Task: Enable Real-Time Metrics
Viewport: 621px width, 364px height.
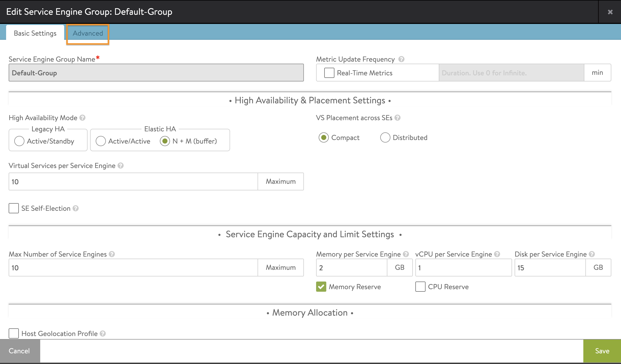Action: (x=329, y=73)
